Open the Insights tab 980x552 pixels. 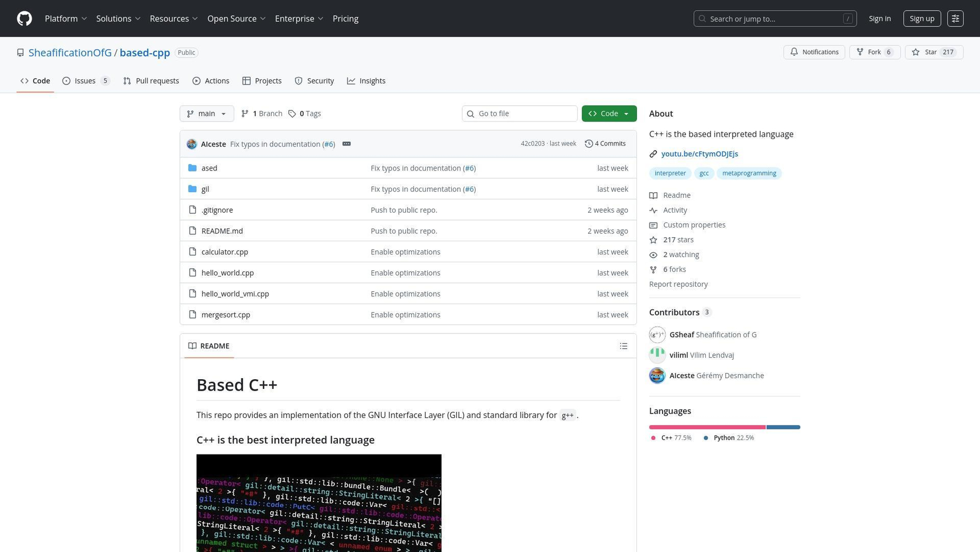366,81
